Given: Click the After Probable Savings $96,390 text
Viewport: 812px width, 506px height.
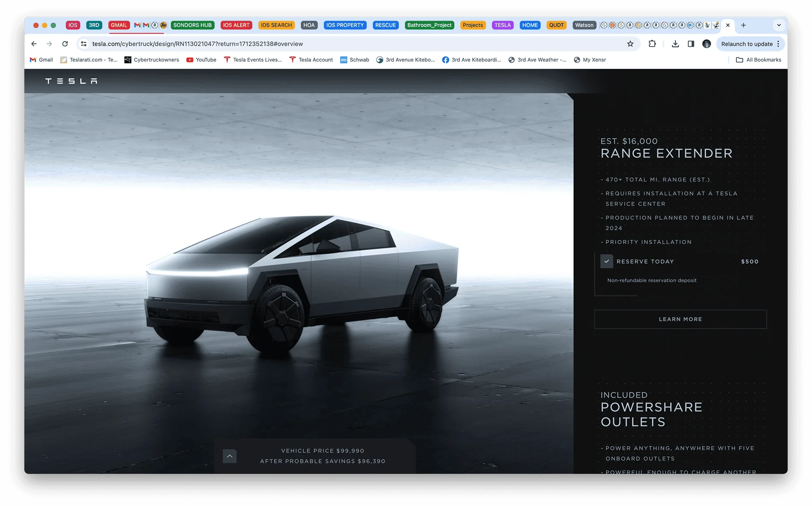Looking at the screenshot, I should [x=323, y=461].
